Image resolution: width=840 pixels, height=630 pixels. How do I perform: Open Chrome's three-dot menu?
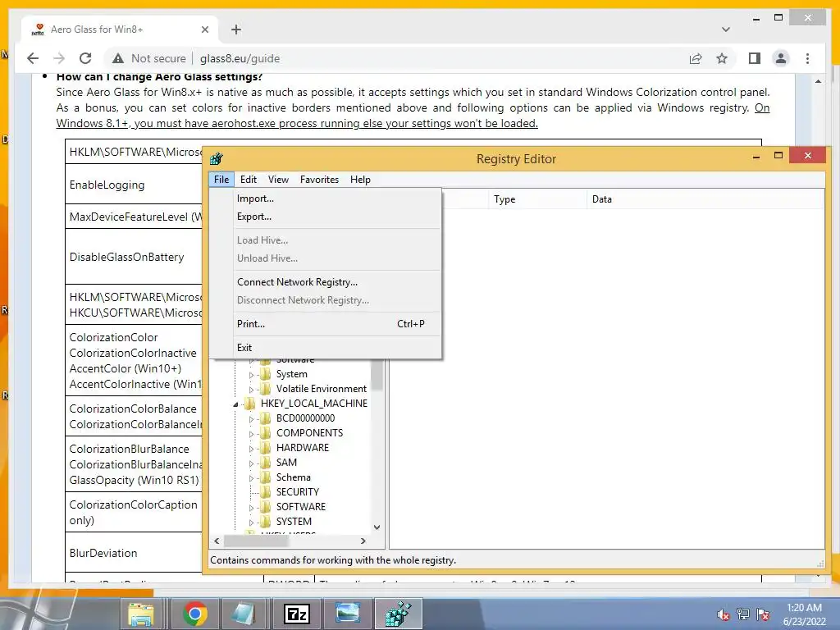tap(807, 58)
